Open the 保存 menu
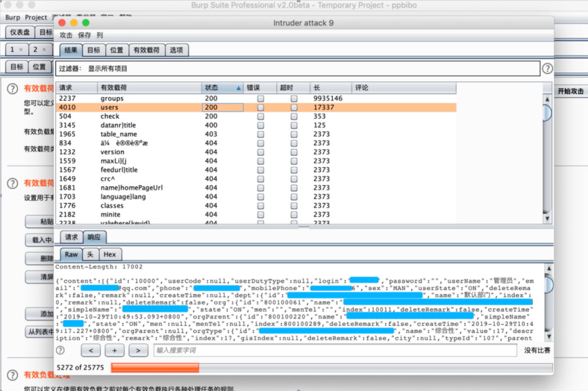The image size is (588, 391). coord(84,35)
